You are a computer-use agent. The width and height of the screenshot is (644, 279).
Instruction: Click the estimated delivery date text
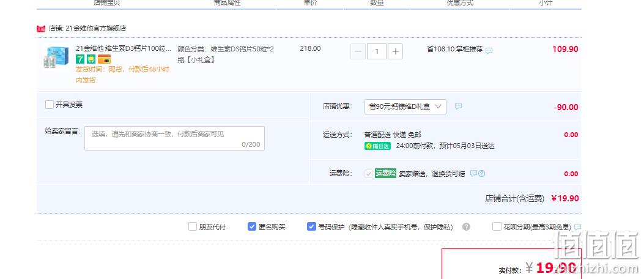click(445, 146)
